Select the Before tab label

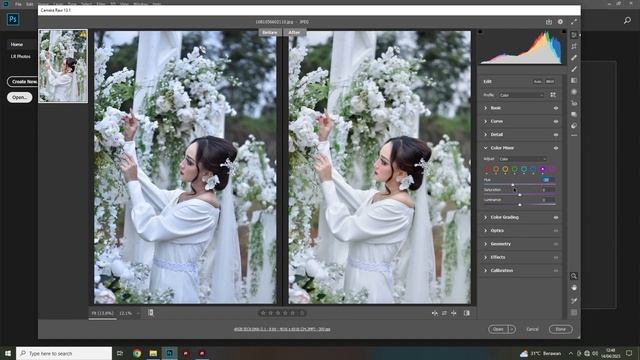269,32
